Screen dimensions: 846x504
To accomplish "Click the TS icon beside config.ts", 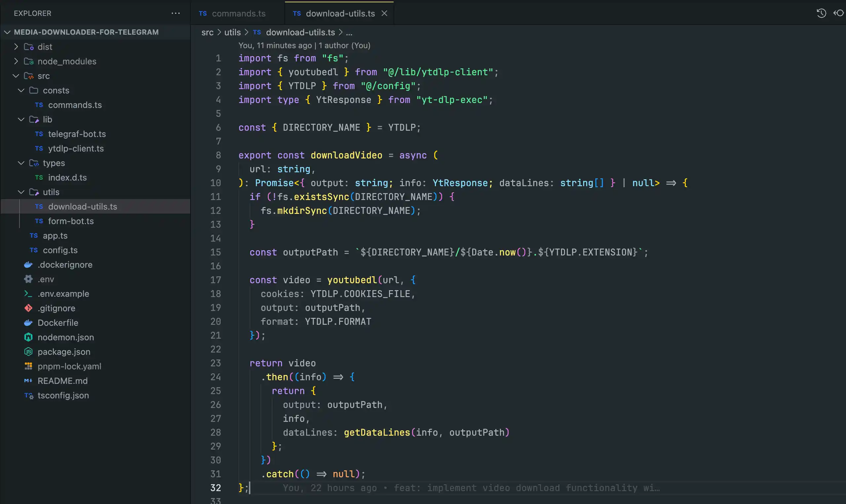I will (34, 250).
